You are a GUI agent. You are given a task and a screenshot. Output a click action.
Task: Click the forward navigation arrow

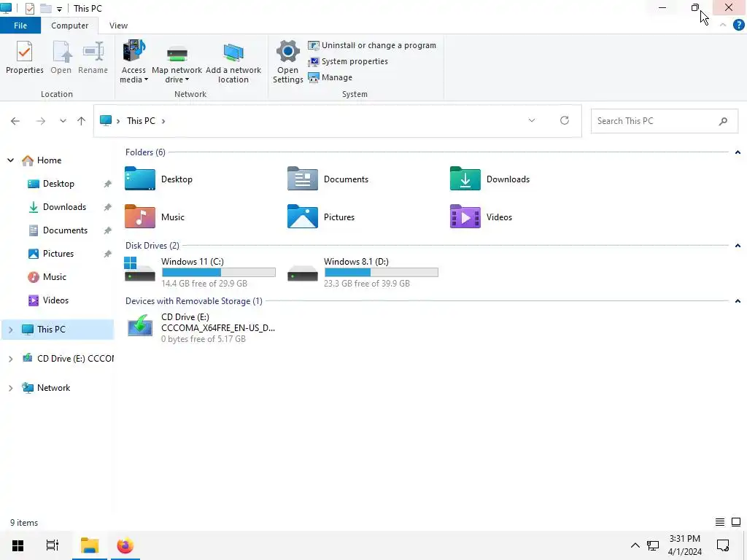point(41,121)
